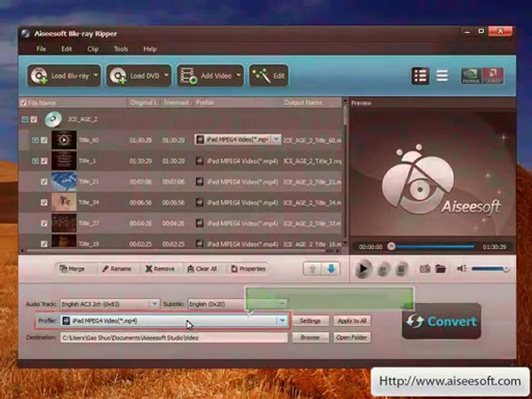Adjust the volume slider

point(490,269)
